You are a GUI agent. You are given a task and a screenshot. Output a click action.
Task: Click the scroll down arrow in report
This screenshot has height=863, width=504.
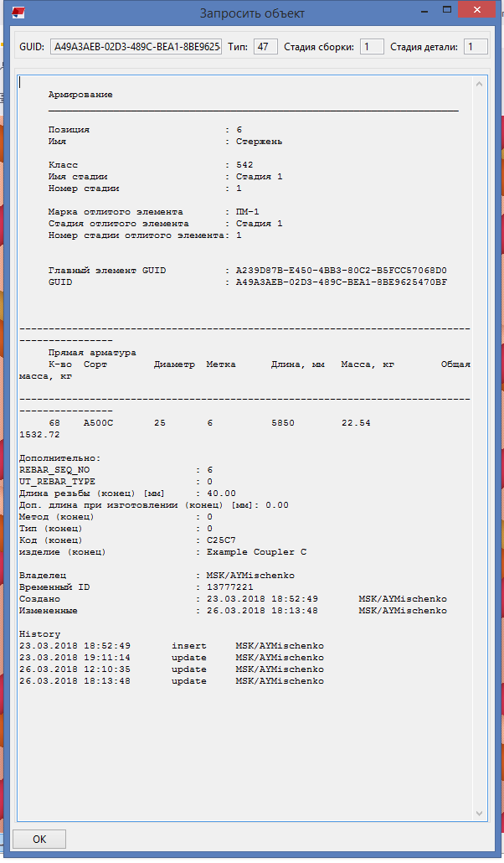pyautogui.click(x=479, y=813)
